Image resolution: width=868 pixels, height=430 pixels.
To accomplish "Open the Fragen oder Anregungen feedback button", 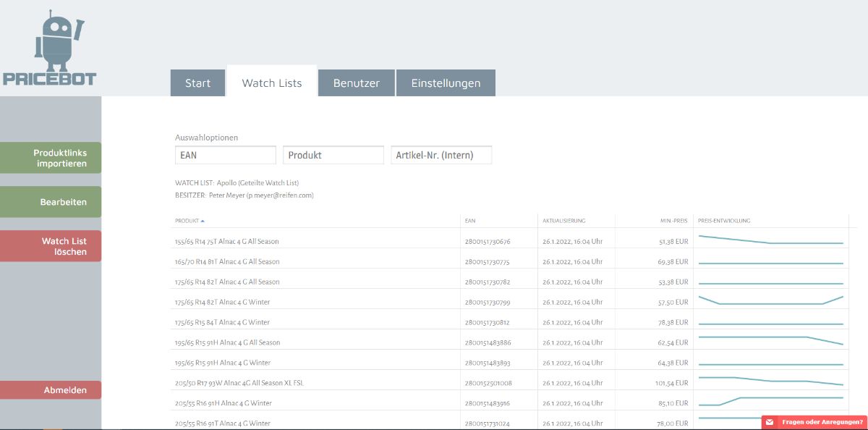I will click(x=822, y=422).
